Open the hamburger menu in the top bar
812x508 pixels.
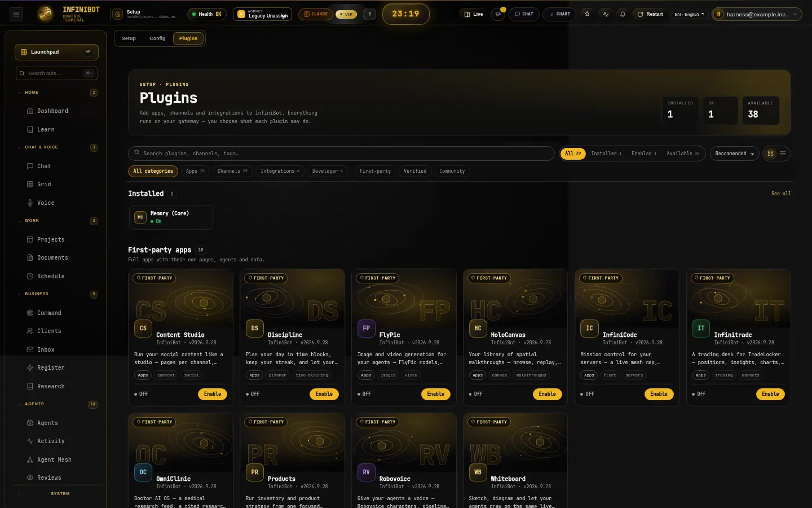pos(16,14)
